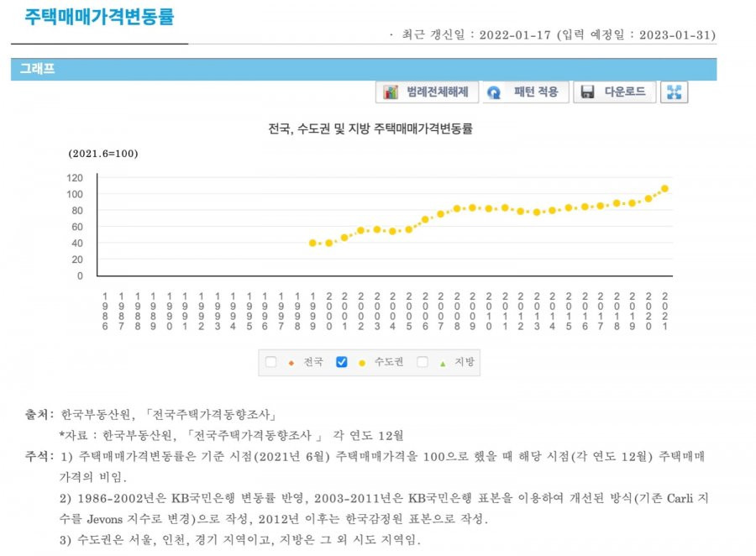Click the 수도권 legend label text
Screen dimensions: 756x556
coord(389,362)
